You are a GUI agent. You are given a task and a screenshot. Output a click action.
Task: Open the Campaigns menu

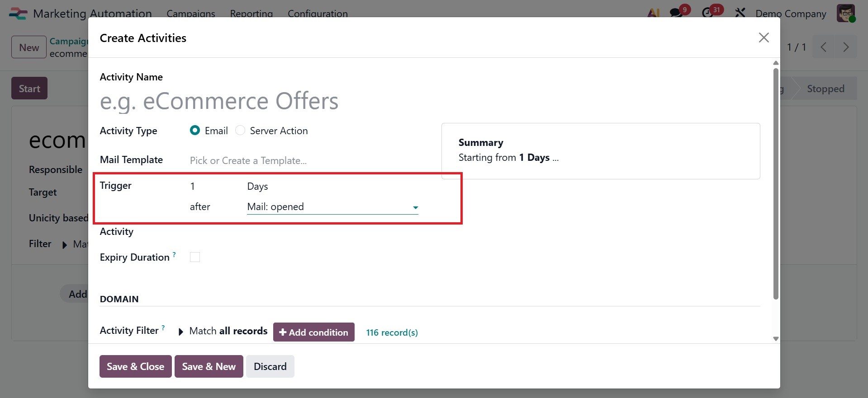coord(190,14)
